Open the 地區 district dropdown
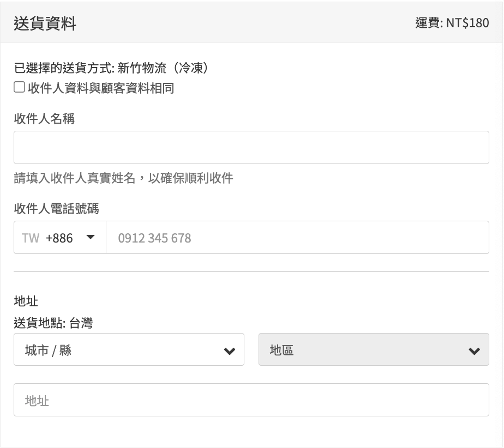 click(374, 350)
